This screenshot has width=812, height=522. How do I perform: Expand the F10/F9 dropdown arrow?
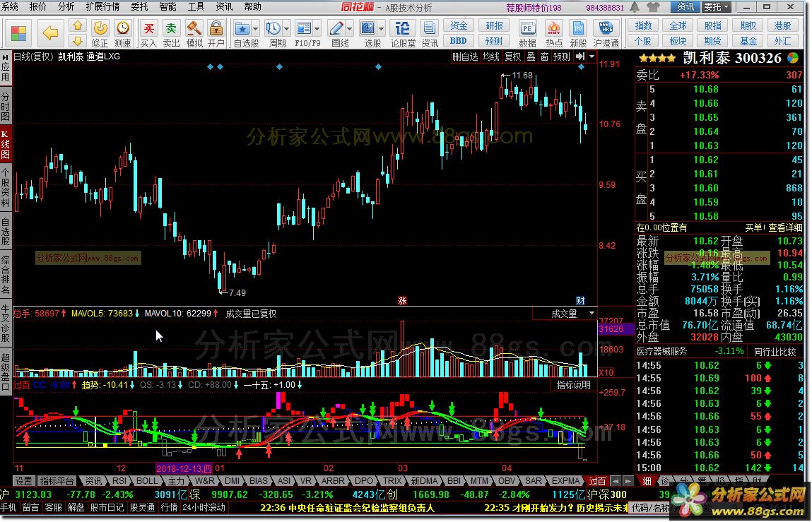[317, 28]
